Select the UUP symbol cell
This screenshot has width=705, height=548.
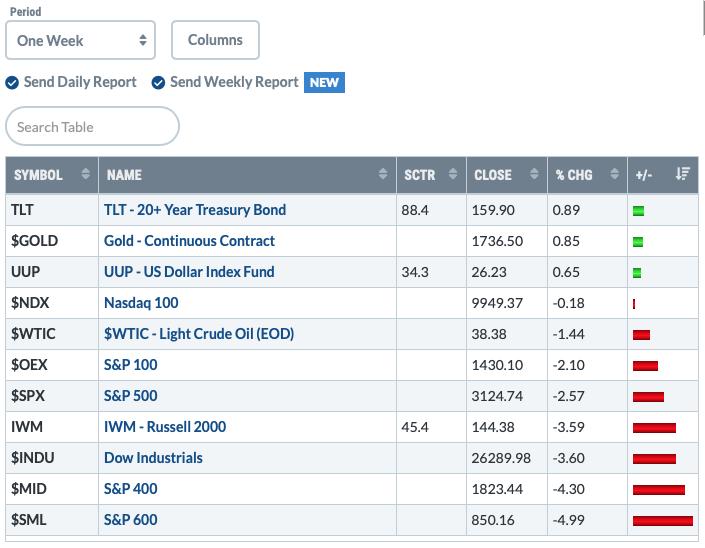52,272
